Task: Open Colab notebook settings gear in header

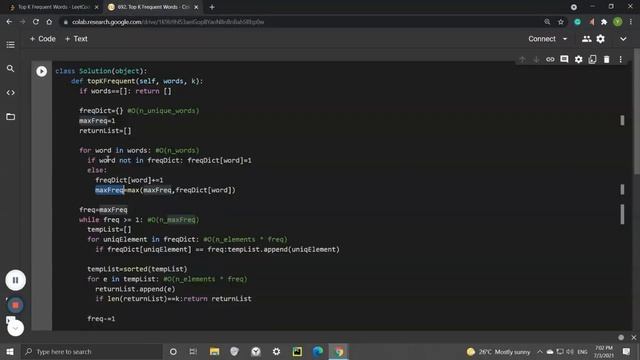Action: (x=600, y=39)
